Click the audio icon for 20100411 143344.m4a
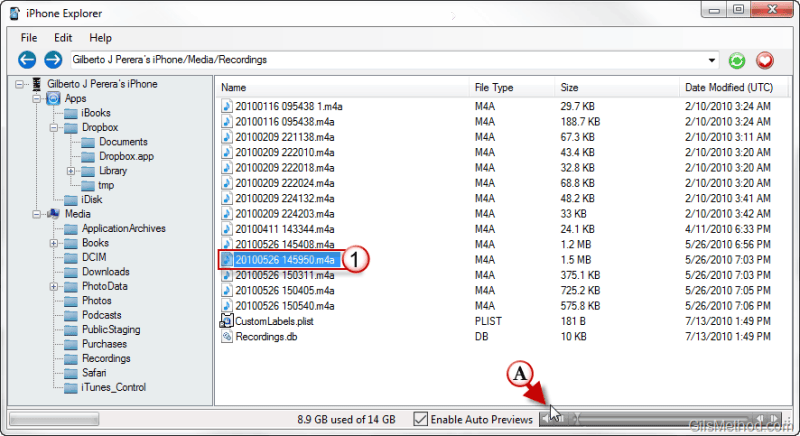 [227, 229]
